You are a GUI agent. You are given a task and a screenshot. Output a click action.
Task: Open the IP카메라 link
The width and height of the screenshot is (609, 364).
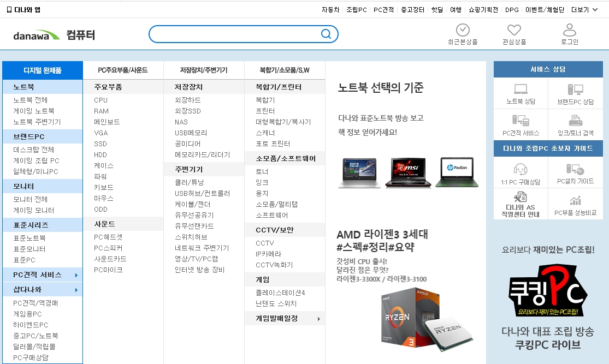268,254
